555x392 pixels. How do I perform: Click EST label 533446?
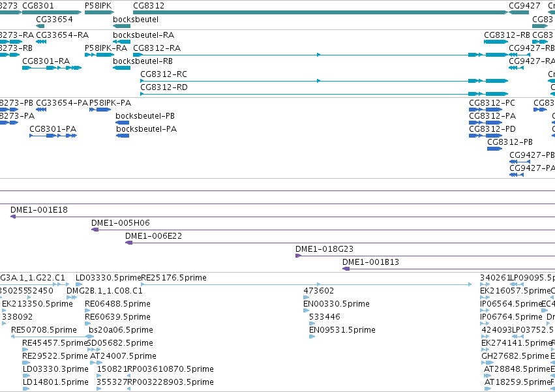[325, 317]
